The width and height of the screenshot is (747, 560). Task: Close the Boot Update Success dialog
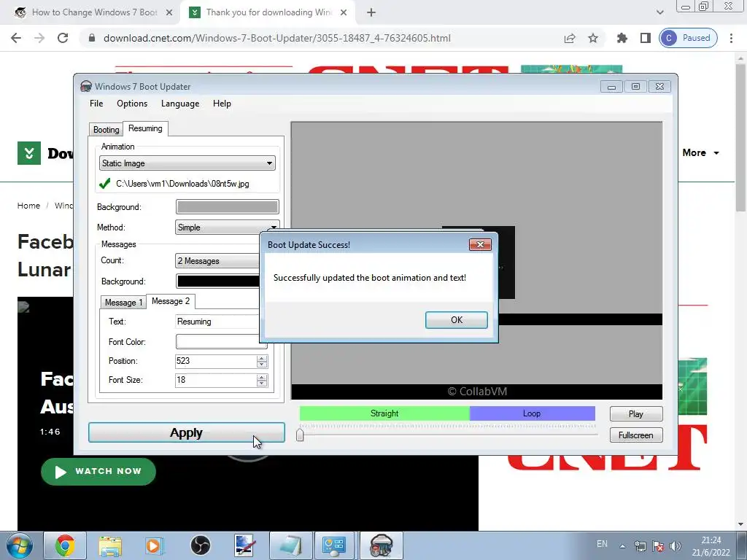coord(480,244)
